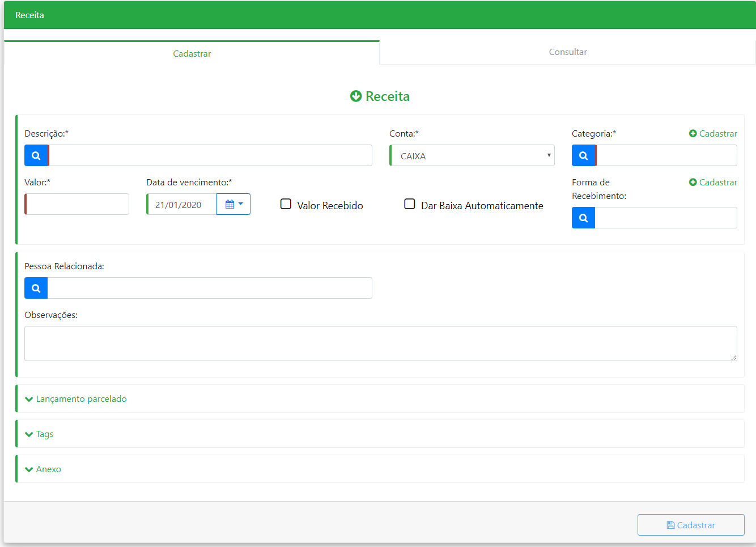Open the Conta dropdown showing CAIXA
This screenshot has height=547, width=756.
pyautogui.click(x=472, y=155)
